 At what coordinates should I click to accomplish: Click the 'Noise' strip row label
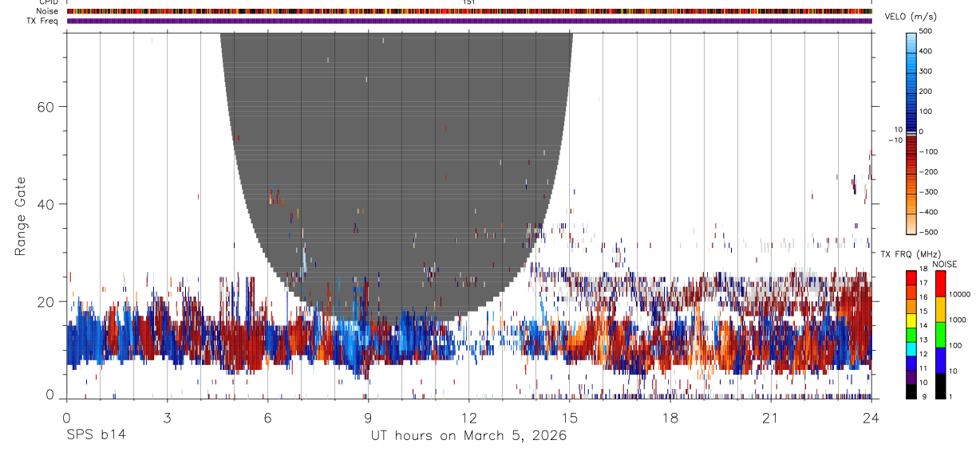coord(47,11)
